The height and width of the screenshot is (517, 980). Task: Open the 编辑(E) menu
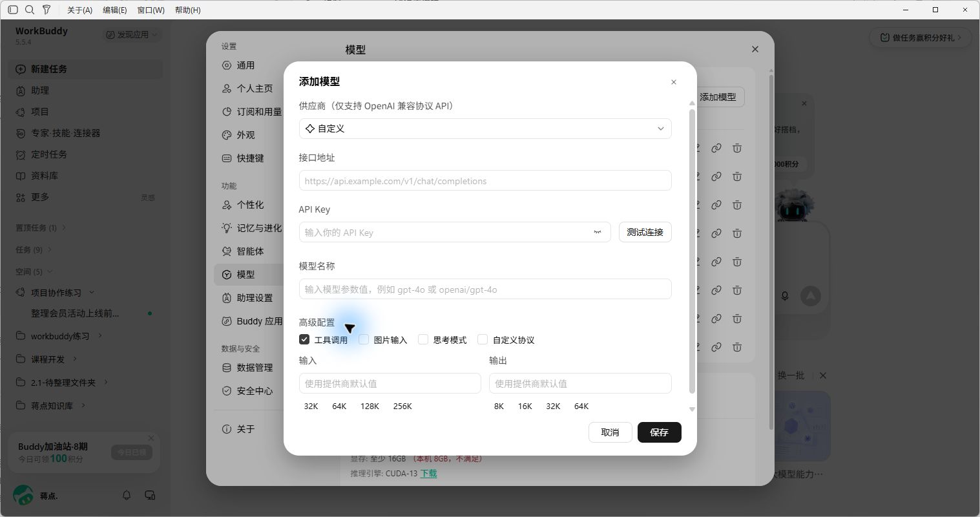coord(115,10)
